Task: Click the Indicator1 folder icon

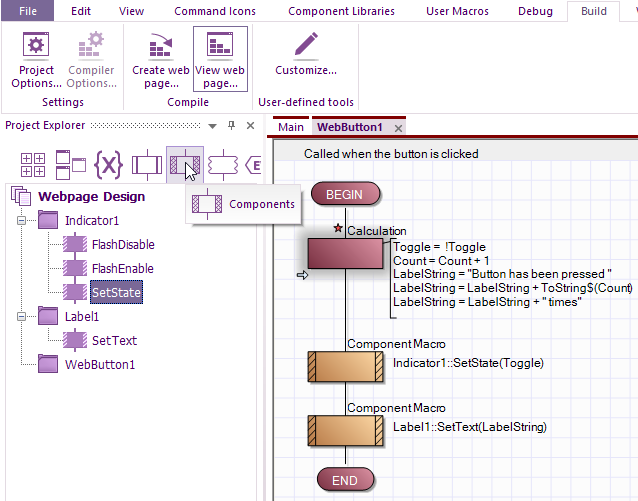Action: tap(48, 220)
